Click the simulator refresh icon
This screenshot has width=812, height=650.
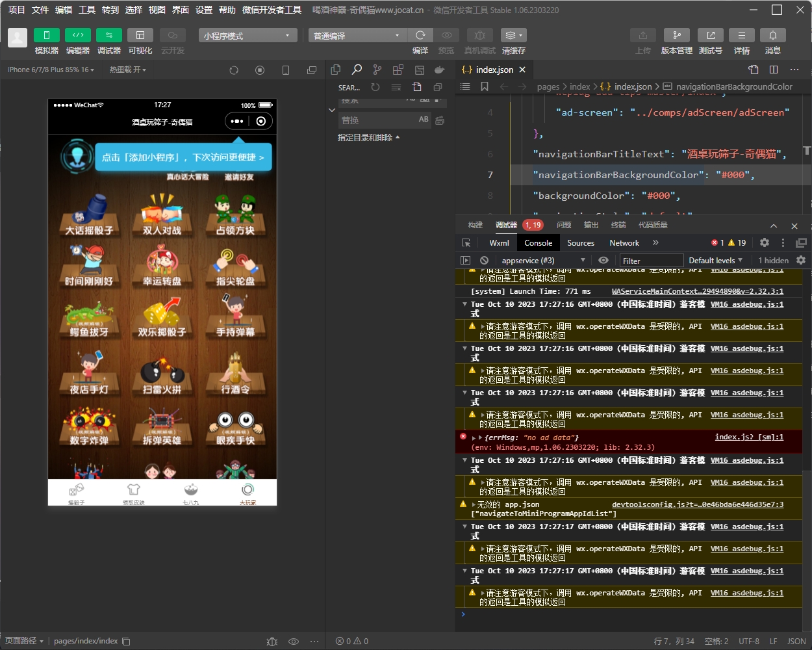click(234, 70)
